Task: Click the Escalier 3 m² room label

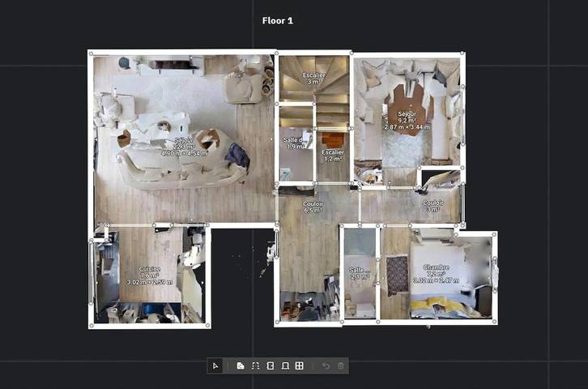Action: [x=314, y=79]
